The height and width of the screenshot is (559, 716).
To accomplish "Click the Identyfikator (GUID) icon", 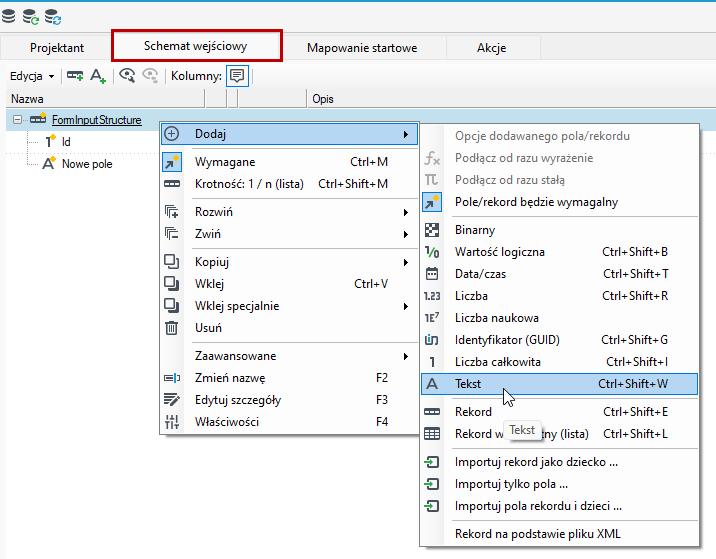I will (432, 340).
